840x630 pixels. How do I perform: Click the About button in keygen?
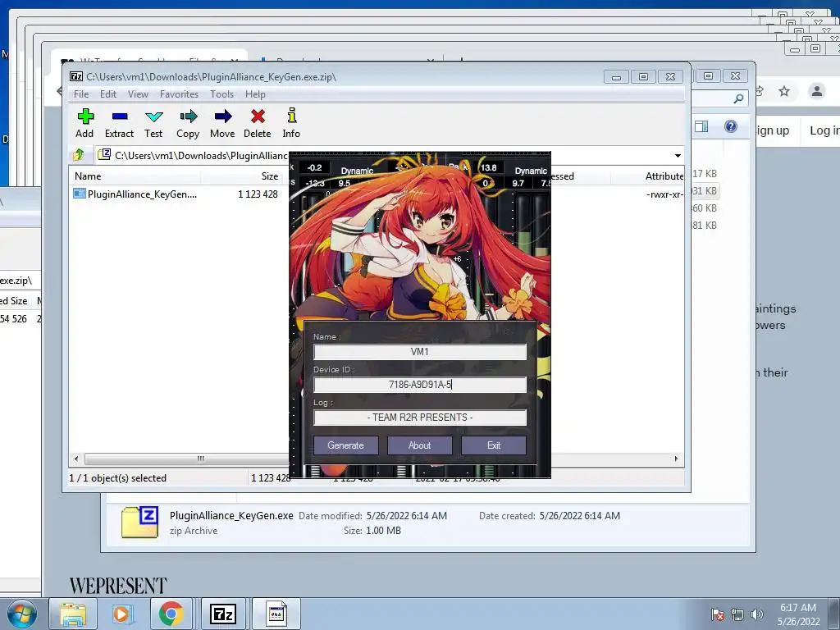419,445
